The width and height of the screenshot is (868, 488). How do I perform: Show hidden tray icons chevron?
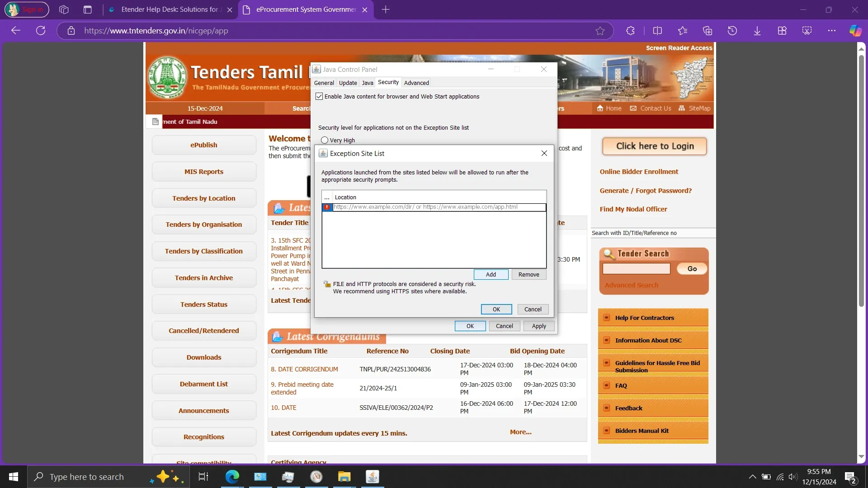[752, 477]
